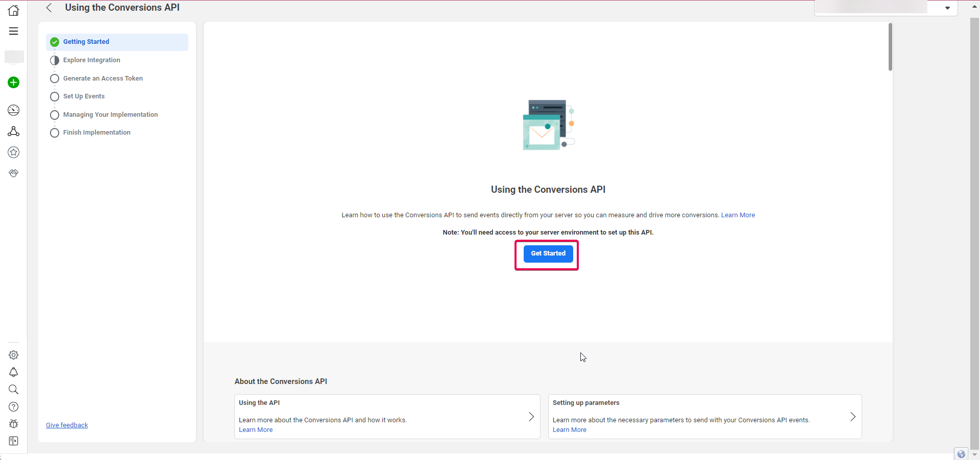Screen dimensions: 980x460
Task: Go to Explore Integration step
Action: pos(91,60)
